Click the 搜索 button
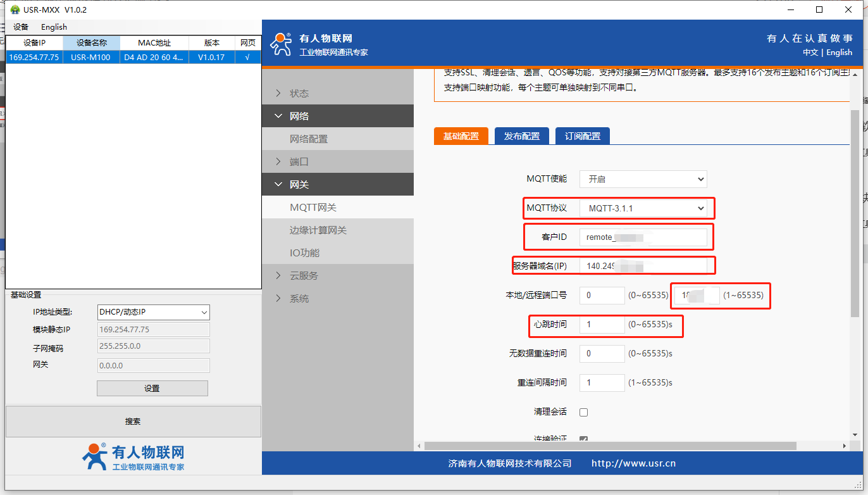 pyautogui.click(x=133, y=422)
